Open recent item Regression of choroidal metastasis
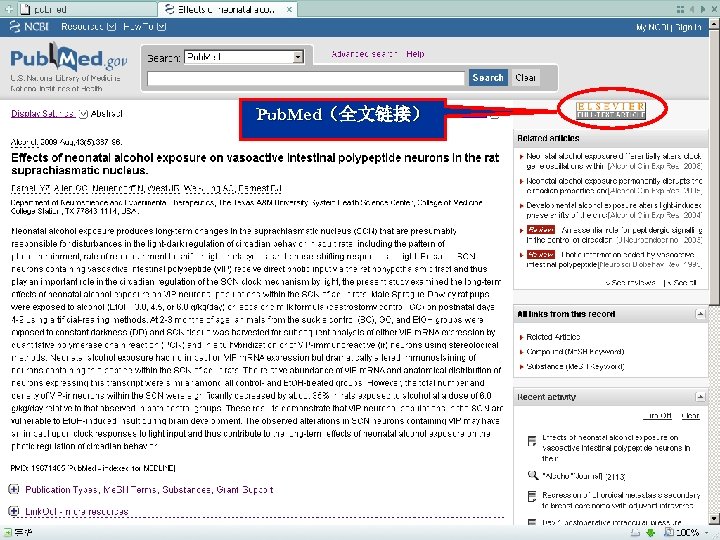 pyautogui.click(x=621, y=500)
